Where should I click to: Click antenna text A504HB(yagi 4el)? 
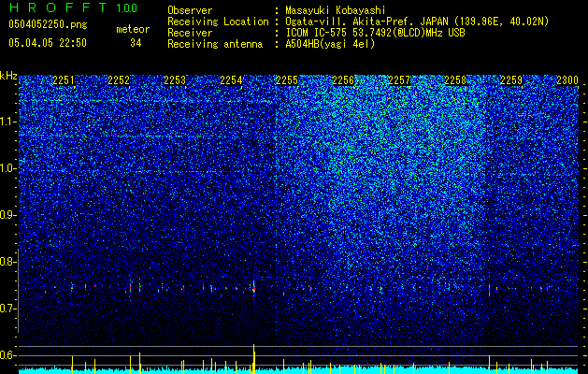(330, 44)
